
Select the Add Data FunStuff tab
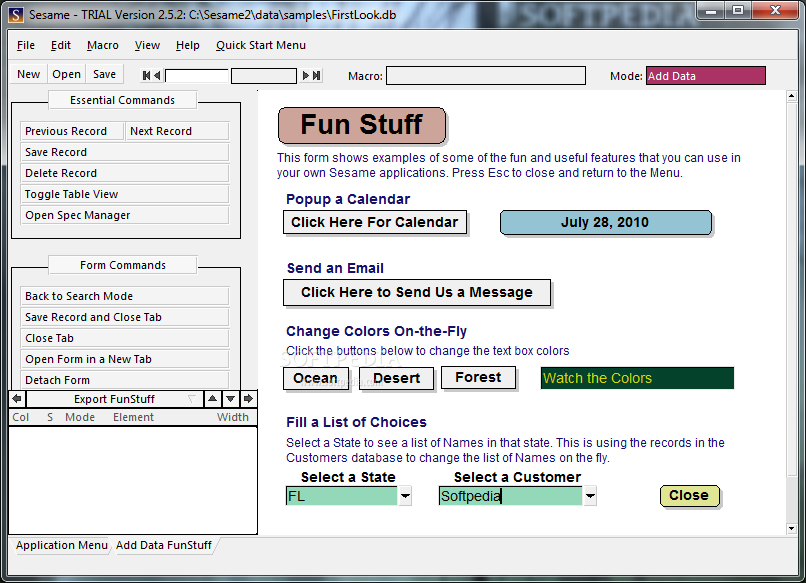[x=164, y=545]
